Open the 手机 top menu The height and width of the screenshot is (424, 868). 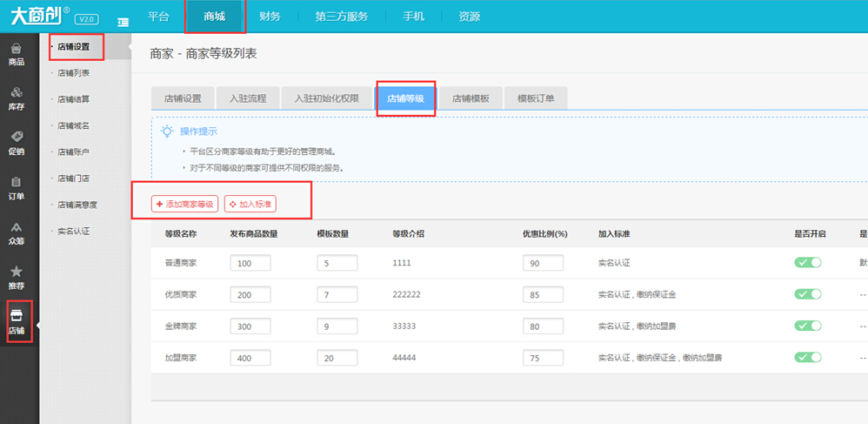tap(413, 17)
